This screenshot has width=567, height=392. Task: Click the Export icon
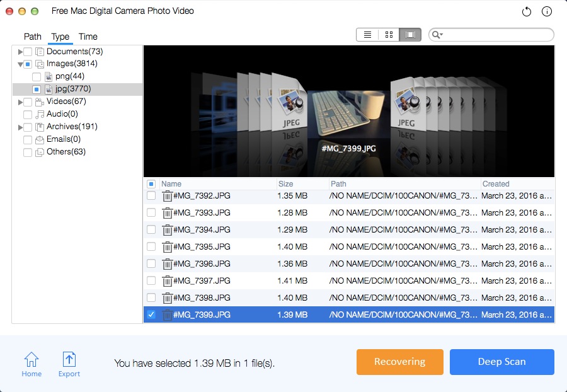[x=69, y=359]
